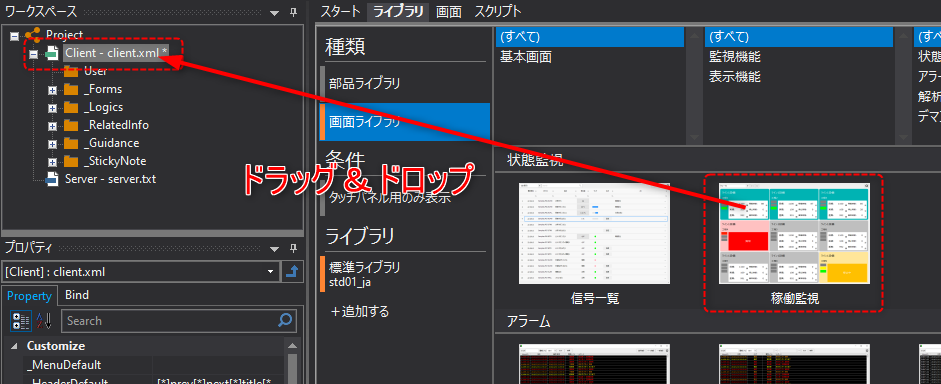Select the User folder in tree
The height and width of the screenshot is (384, 941).
point(95,71)
